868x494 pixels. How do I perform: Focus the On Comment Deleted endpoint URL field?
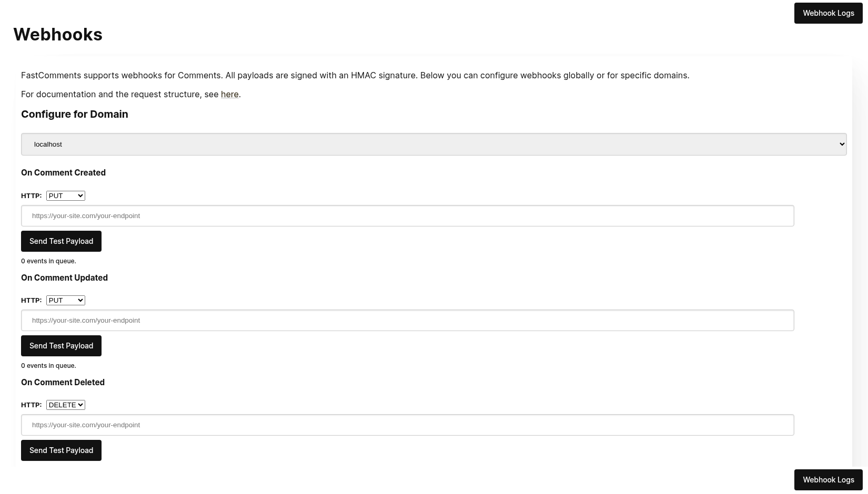click(x=408, y=425)
